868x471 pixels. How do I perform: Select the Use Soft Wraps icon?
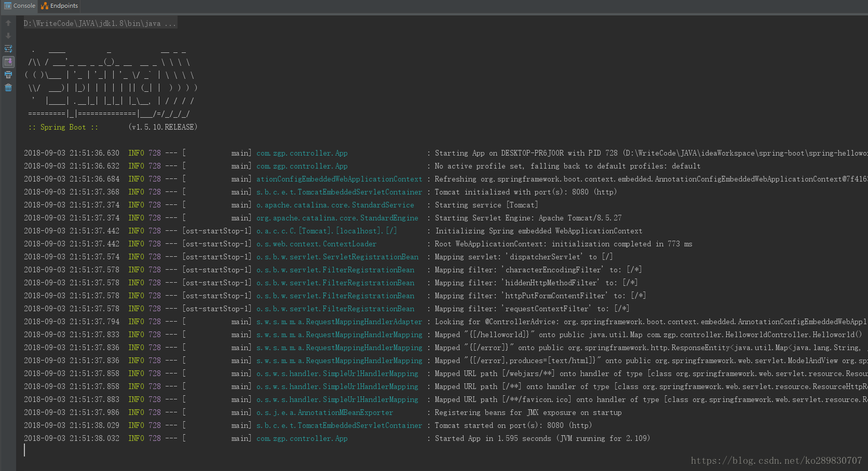pyautogui.click(x=8, y=49)
